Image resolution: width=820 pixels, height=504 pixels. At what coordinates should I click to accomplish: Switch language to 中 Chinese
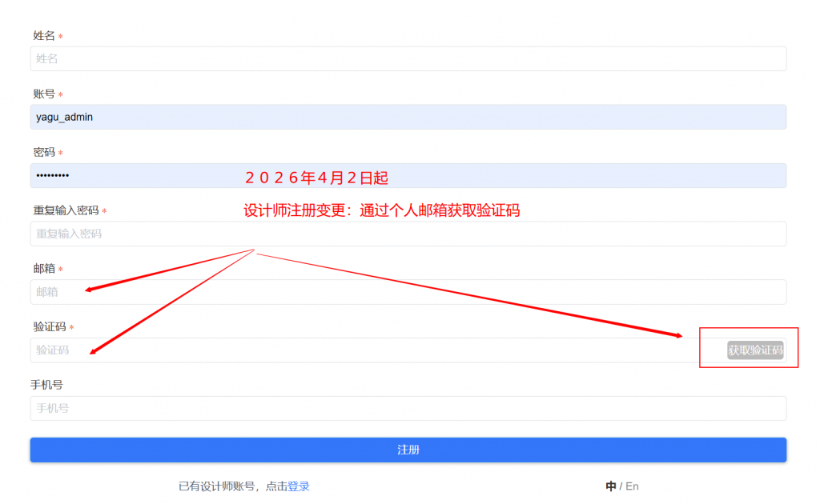pos(611,486)
